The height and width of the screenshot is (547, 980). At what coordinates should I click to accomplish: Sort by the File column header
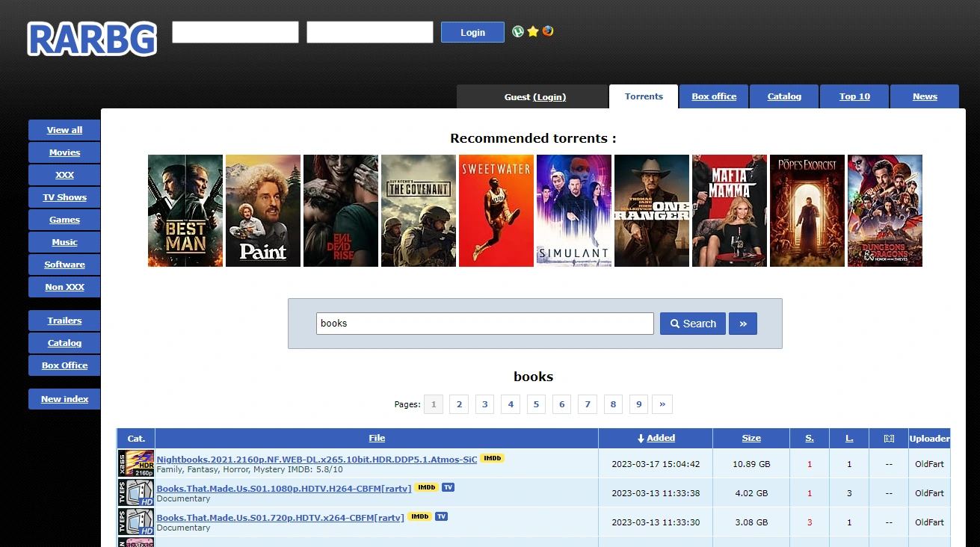pyautogui.click(x=377, y=439)
